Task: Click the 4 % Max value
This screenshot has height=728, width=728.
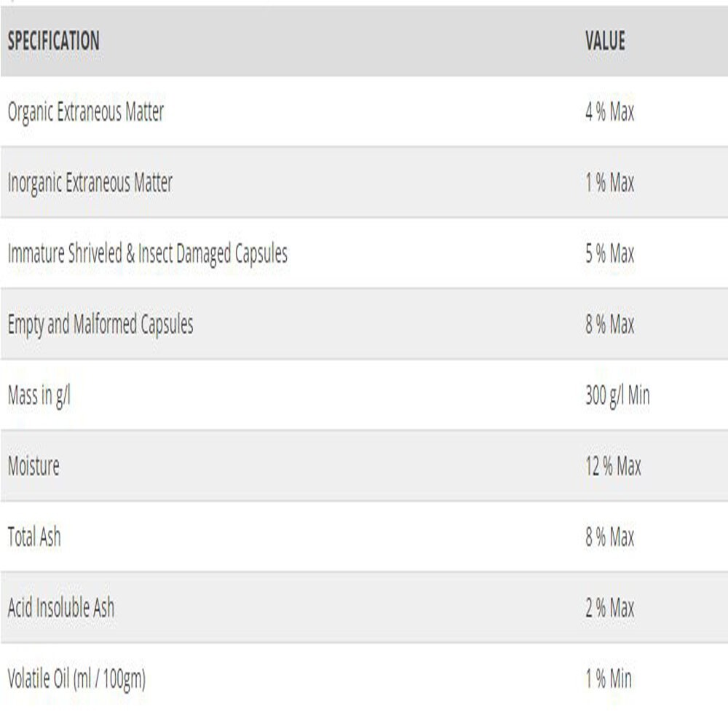Action: pos(609,112)
